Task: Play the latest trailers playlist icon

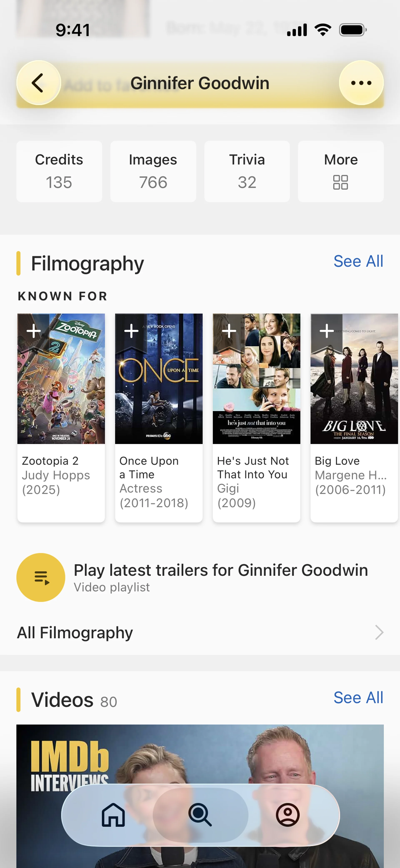Action: pyautogui.click(x=41, y=577)
